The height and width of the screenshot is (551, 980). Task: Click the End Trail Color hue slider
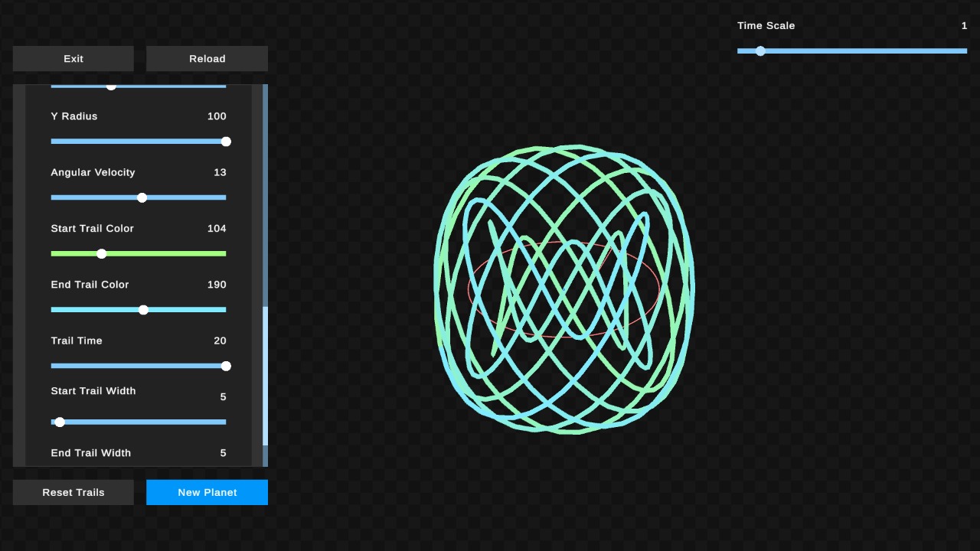coord(139,310)
